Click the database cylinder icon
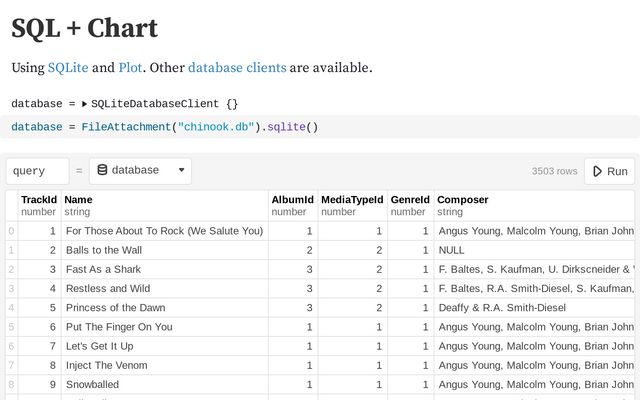Image resolution: width=640 pixels, height=400 pixels. coord(102,170)
